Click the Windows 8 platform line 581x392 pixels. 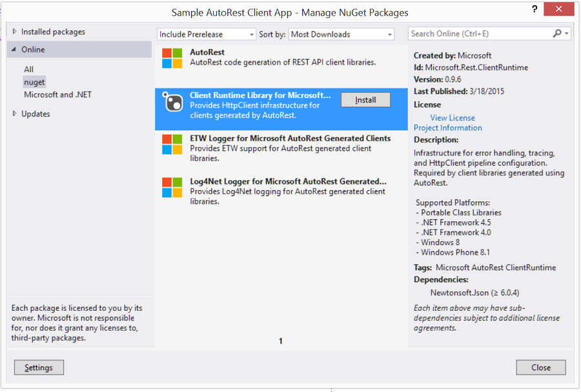tap(438, 242)
